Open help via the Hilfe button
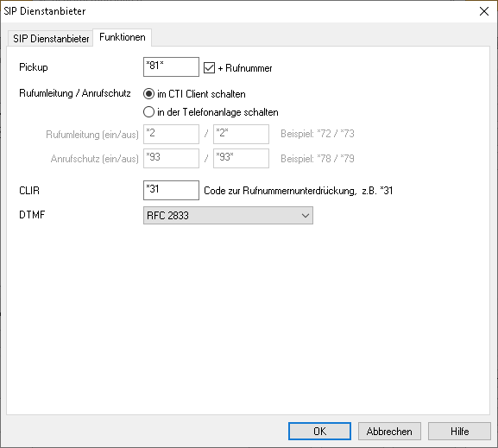 click(x=459, y=431)
